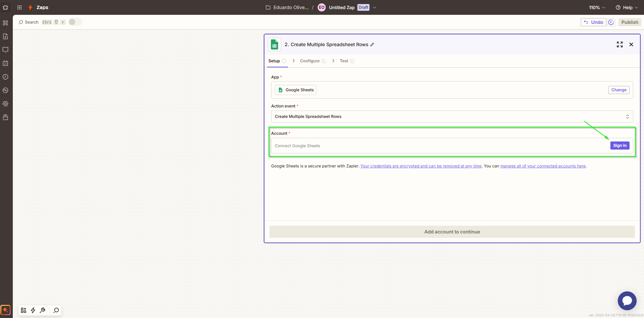Open the calendar schedule sidebar icon
Viewport: 644px width, 318px height.
click(x=5, y=63)
